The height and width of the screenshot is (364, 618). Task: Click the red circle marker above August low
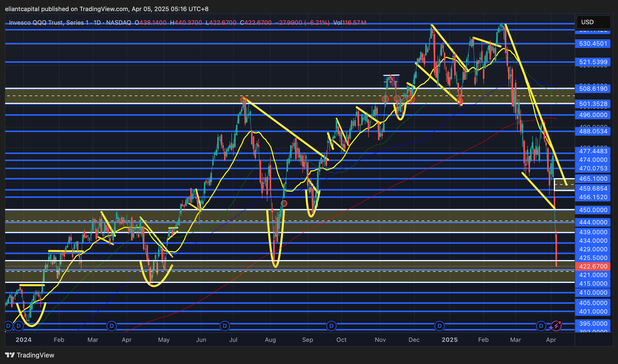pos(284,203)
